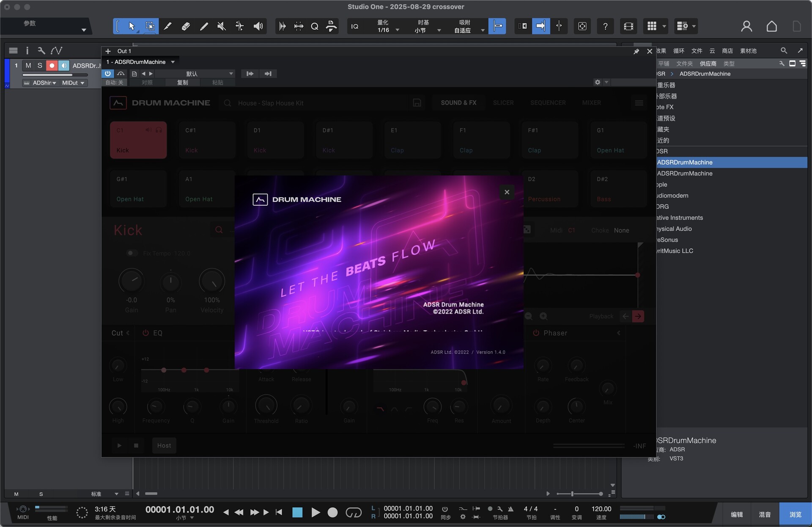Close the Drum Machine about splash
This screenshot has width=812, height=527.
coord(507,192)
